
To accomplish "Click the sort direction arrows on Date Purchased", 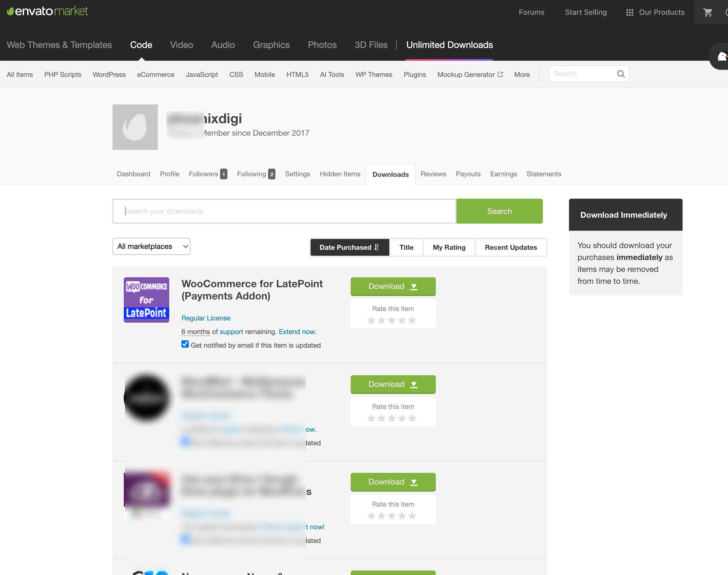I will pos(377,247).
